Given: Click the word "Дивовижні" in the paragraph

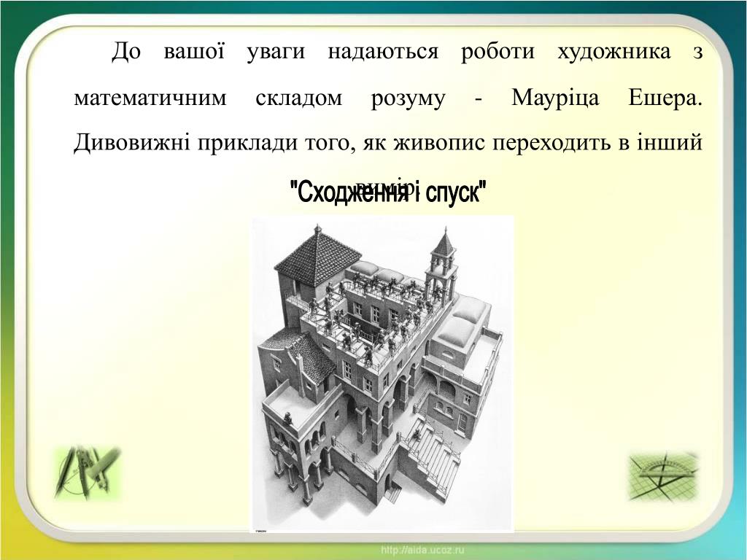Looking at the screenshot, I should [133, 142].
